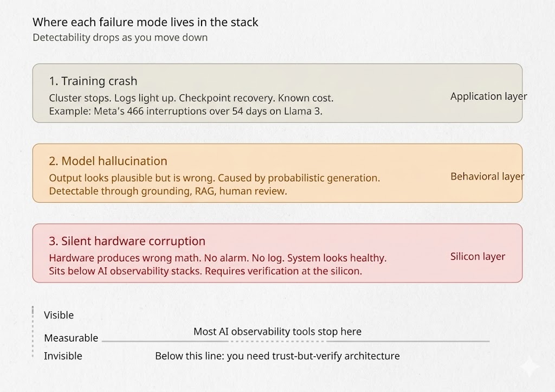The width and height of the screenshot is (555, 392).
Task: Select the subtitle "Detectability drops as you move down"
Action: [x=120, y=37]
